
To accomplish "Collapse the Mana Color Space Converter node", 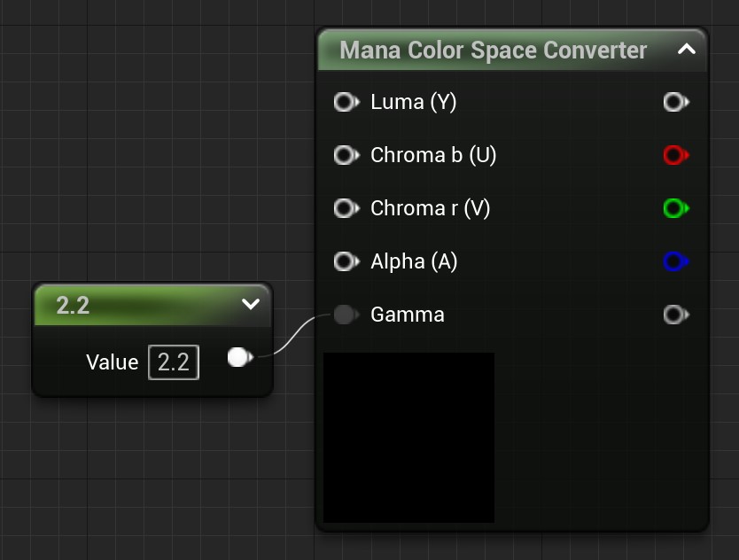I will click(x=687, y=50).
